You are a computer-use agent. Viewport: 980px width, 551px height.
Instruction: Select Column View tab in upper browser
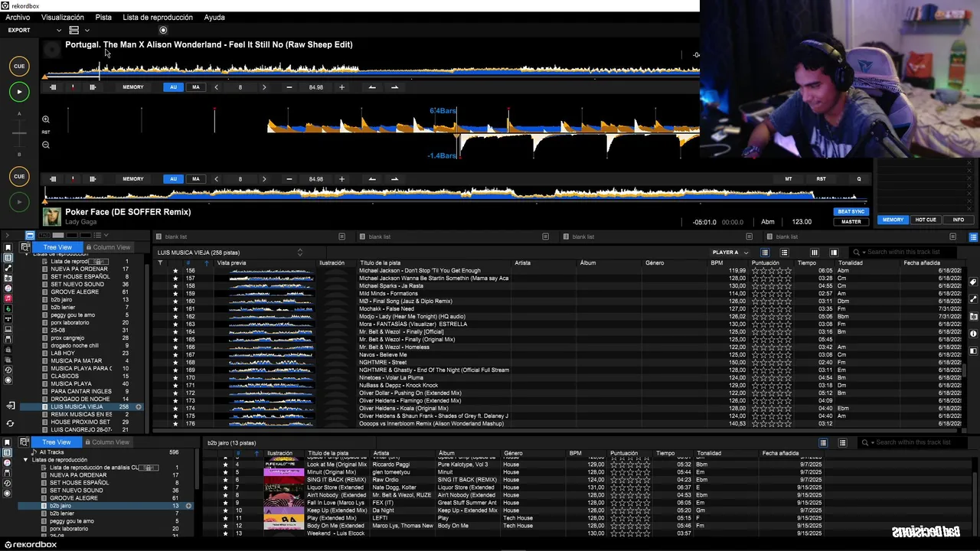(x=108, y=247)
